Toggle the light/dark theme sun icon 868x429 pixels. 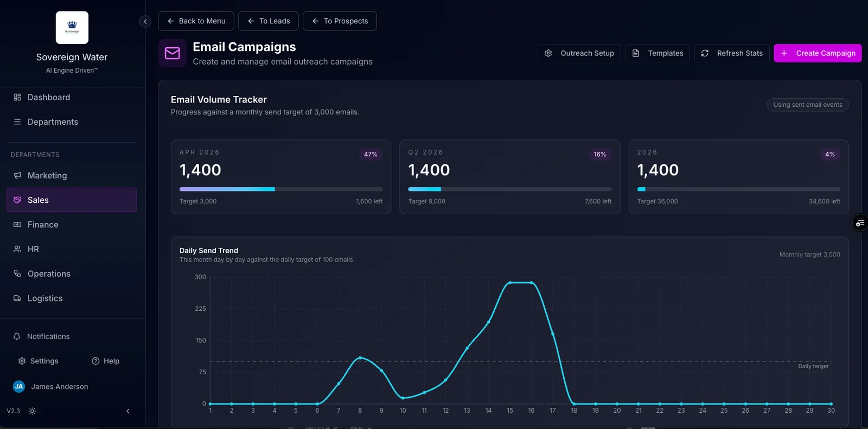[x=32, y=411]
